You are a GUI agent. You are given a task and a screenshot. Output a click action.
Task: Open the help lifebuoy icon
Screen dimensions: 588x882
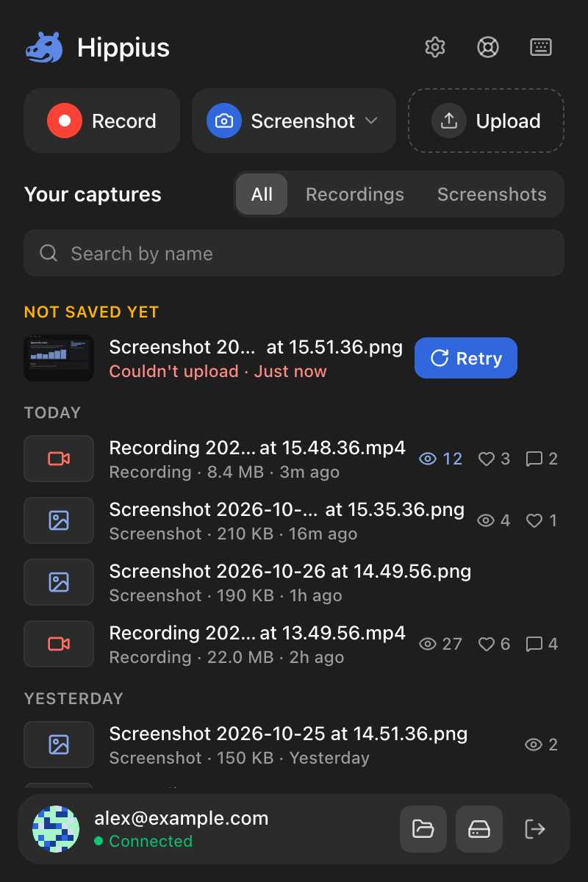(488, 48)
